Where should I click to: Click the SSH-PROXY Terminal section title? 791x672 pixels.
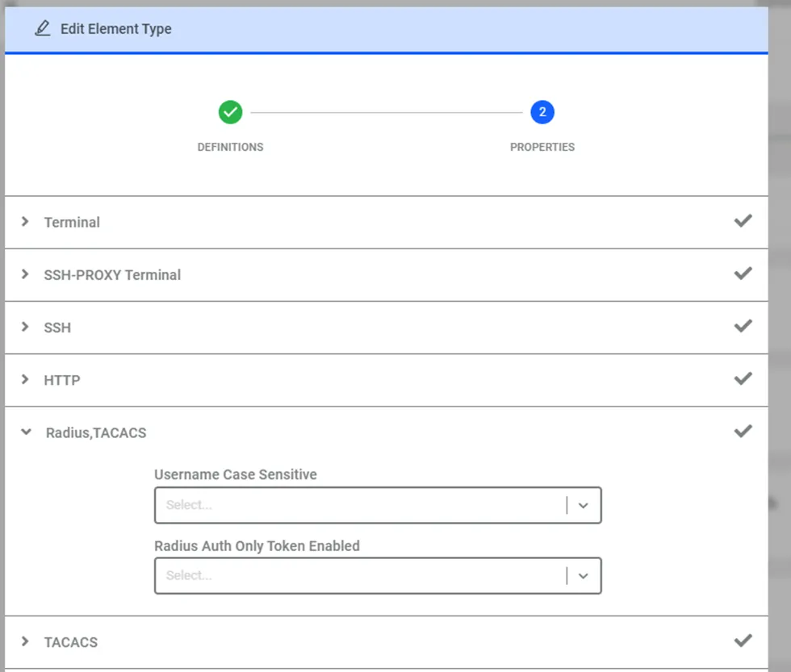click(x=112, y=275)
